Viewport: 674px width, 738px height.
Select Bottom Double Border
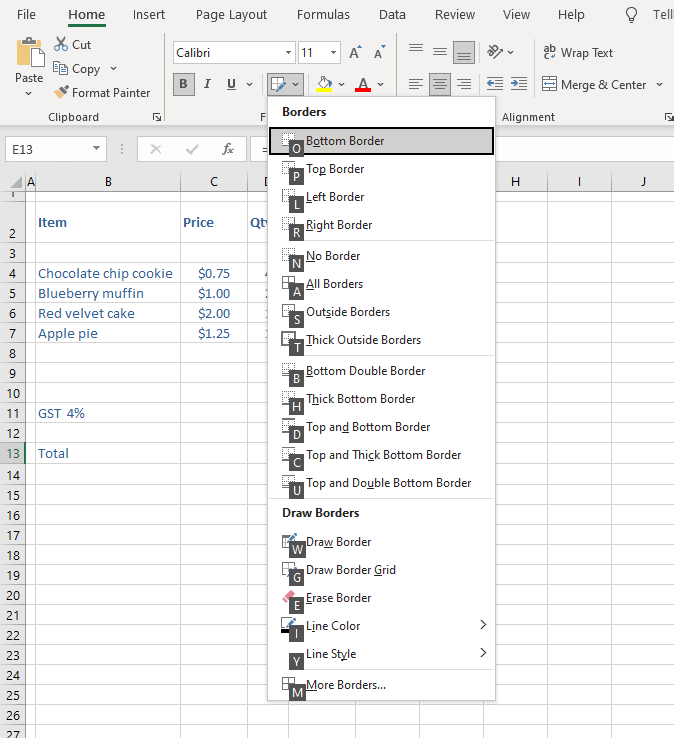[x=381, y=371]
